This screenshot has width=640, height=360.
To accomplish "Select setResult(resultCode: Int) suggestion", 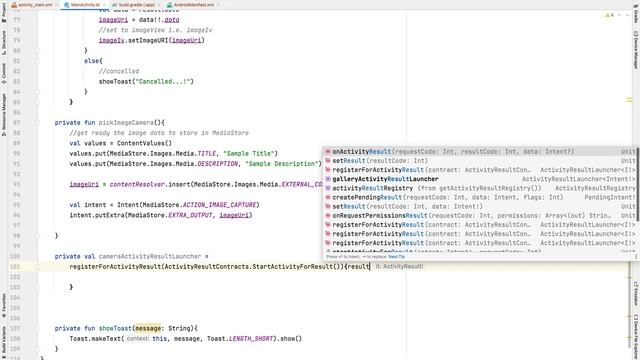I will 480,161.
